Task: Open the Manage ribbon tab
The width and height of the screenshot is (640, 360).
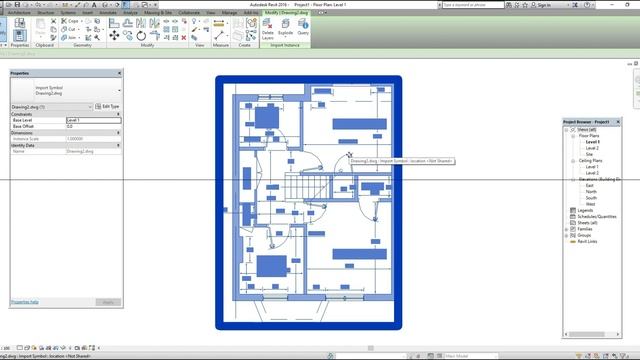Action: [x=229, y=13]
